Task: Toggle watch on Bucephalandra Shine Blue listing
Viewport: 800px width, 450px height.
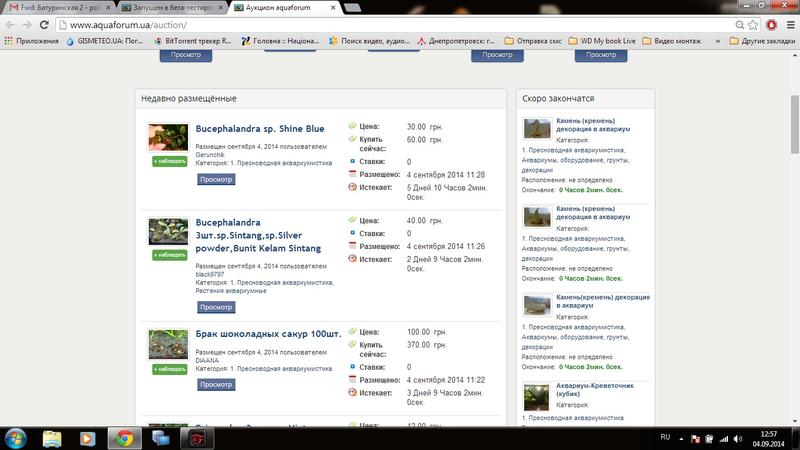Action: [x=169, y=160]
